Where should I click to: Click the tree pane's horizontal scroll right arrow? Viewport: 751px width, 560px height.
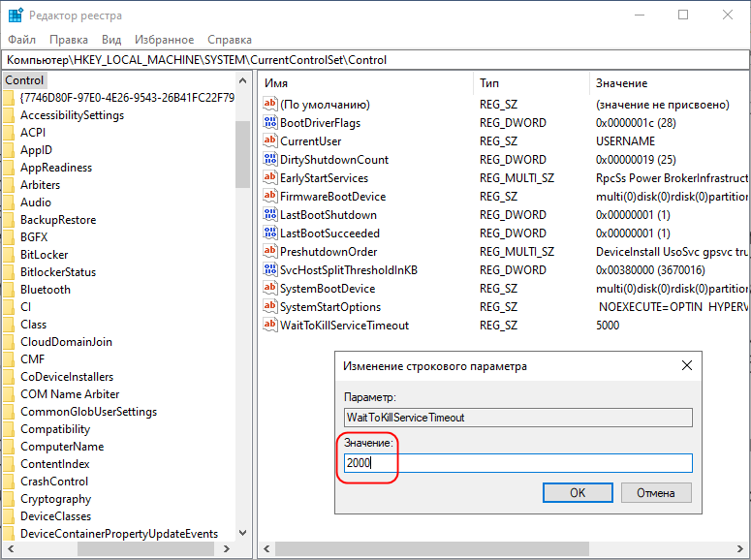[227, 548]
